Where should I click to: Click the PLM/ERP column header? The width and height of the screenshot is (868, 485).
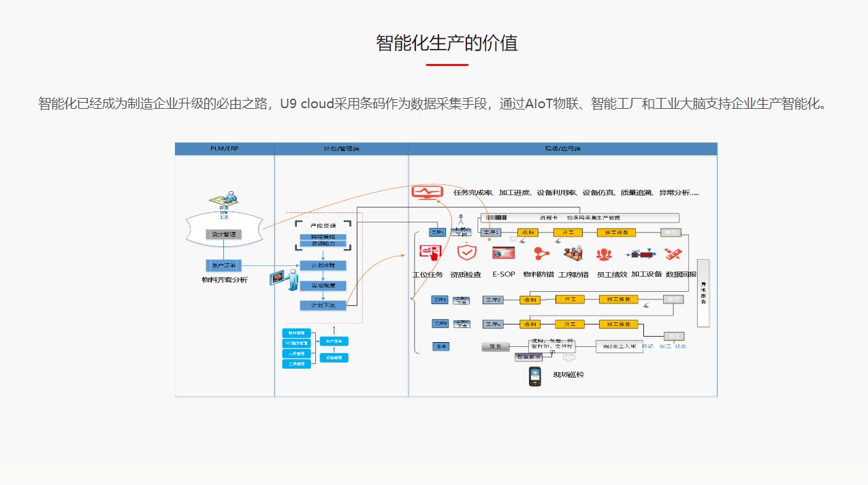(x=224, y=148)
